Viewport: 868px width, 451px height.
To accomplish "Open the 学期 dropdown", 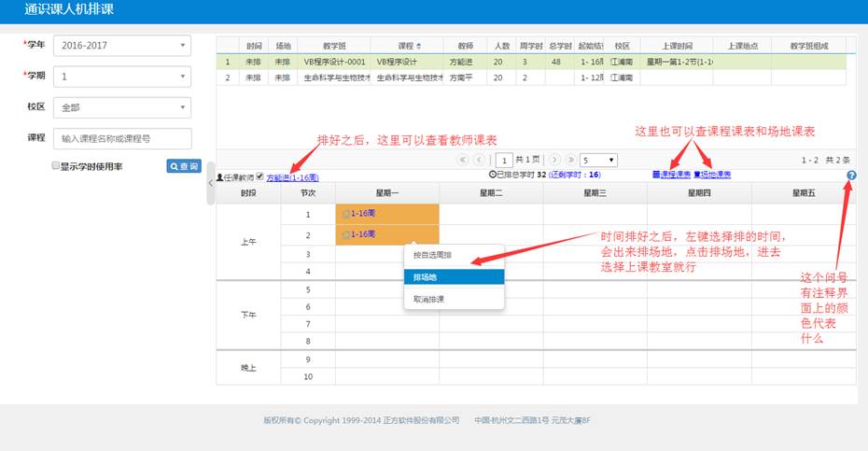I will coord(121,77).
